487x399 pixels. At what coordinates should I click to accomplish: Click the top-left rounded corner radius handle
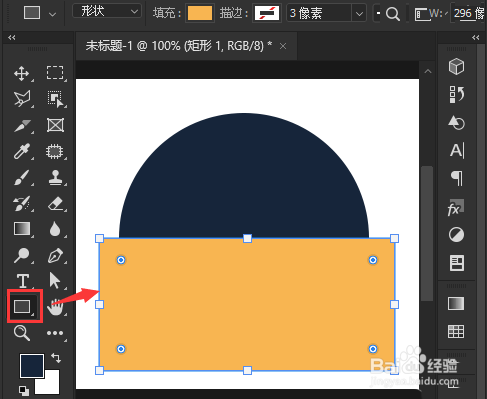[121, 260]
